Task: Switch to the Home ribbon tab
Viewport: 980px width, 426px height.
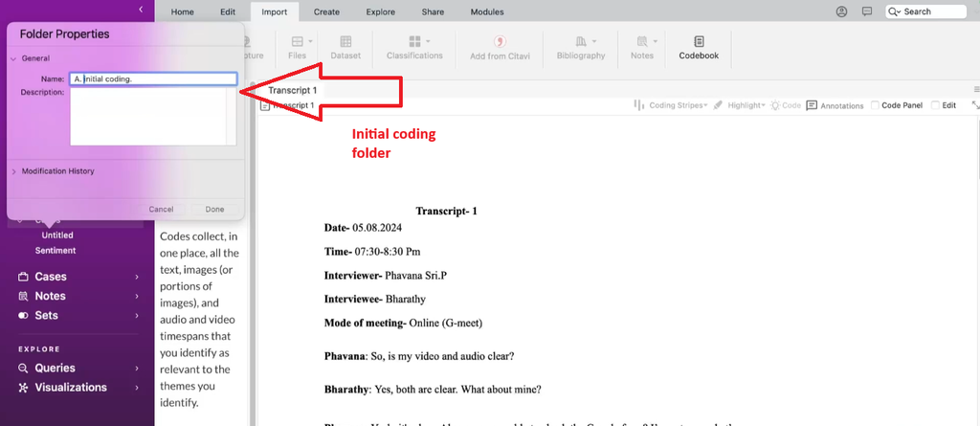Action: tap(183, 11)
